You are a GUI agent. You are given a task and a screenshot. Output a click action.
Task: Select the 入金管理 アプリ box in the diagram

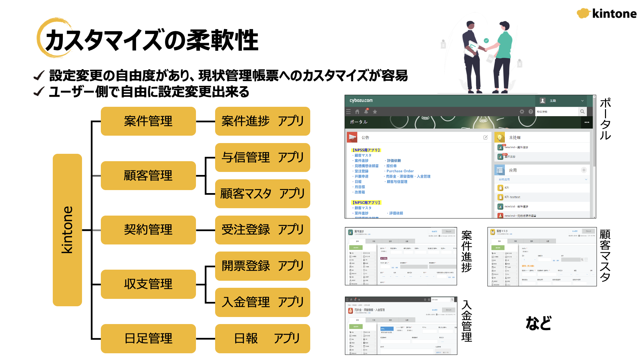tap(263, 302)
